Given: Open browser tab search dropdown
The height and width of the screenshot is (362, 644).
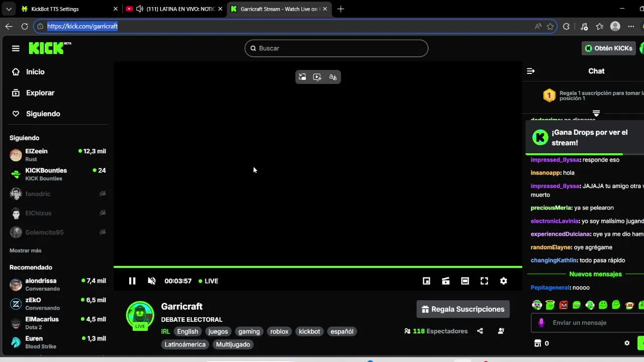Looking at the screenshot, I should pos(9,9).
